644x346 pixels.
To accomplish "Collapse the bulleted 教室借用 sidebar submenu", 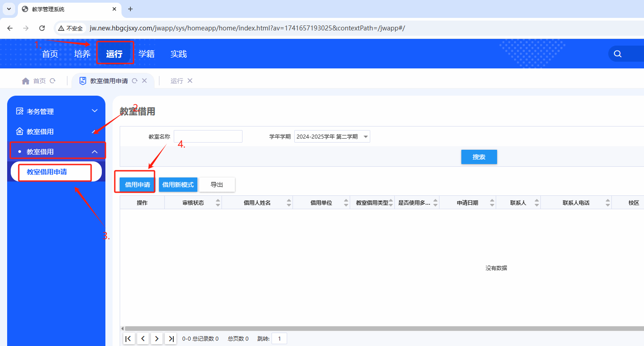I will 94,152.
